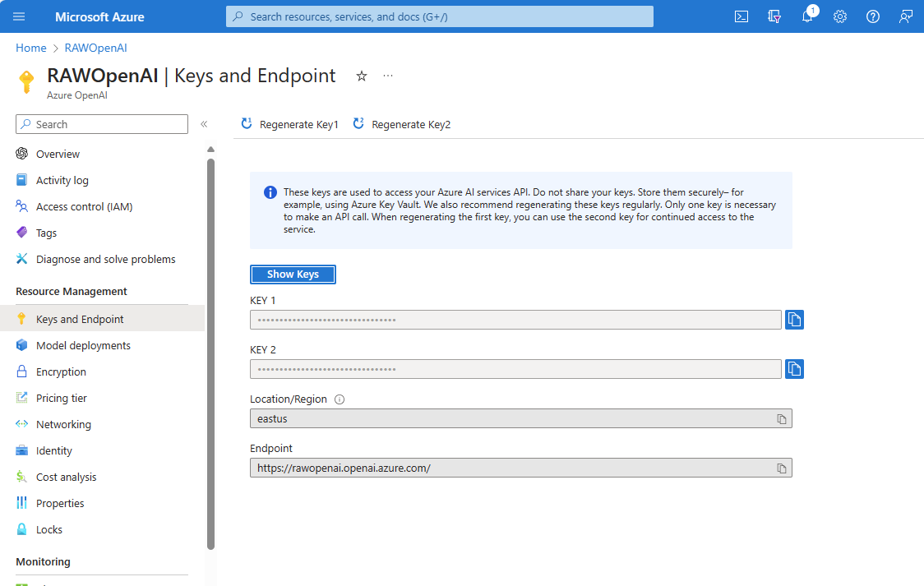924x586 pixels.
Task: Click the key icon beside RAWOpenAI title
Action: point(26,82)
